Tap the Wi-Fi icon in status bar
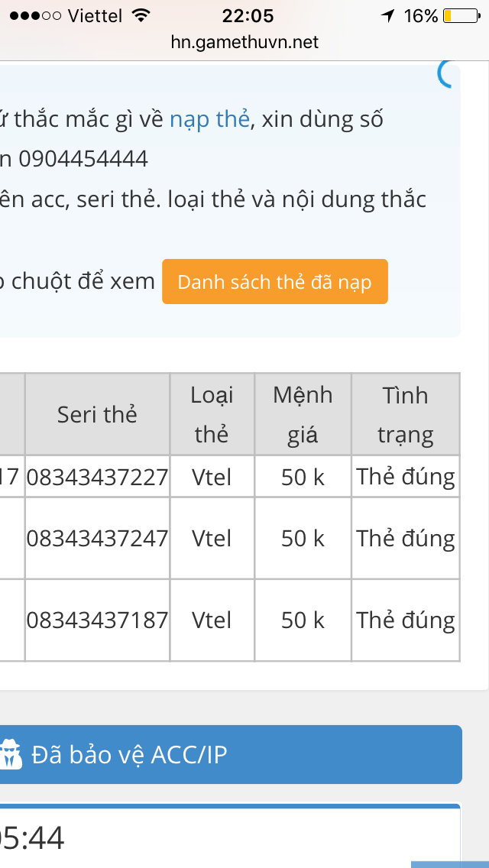The height and width of the screenshot is (868, 489). pyautogui.click(x=141, y=15)
